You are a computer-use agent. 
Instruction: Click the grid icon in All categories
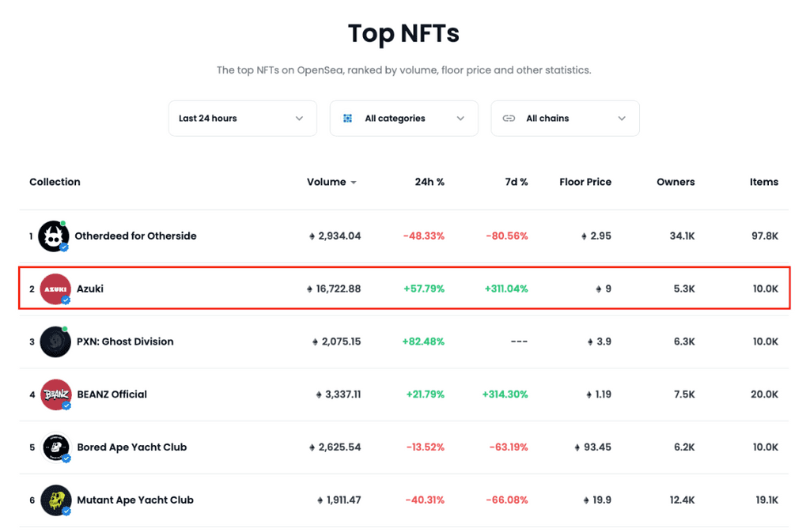coord(348,118)
